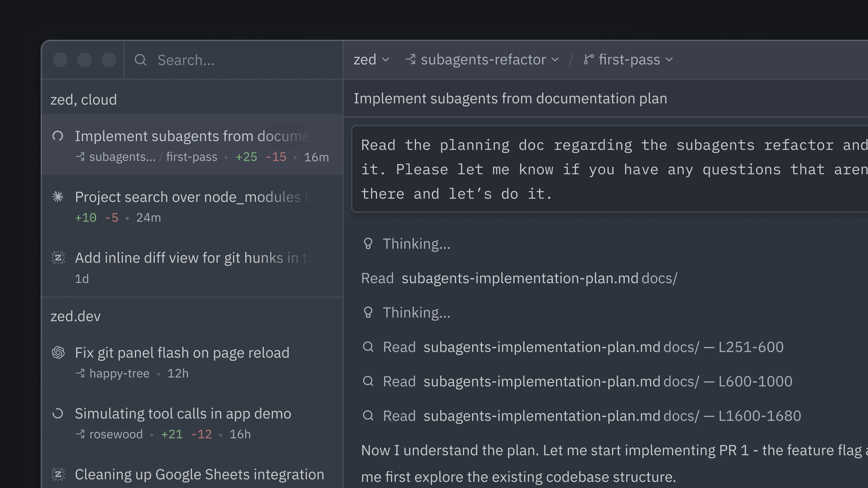
Task: Click the Claude asterisk icon on Project search thread
Action: coord(58,197)
